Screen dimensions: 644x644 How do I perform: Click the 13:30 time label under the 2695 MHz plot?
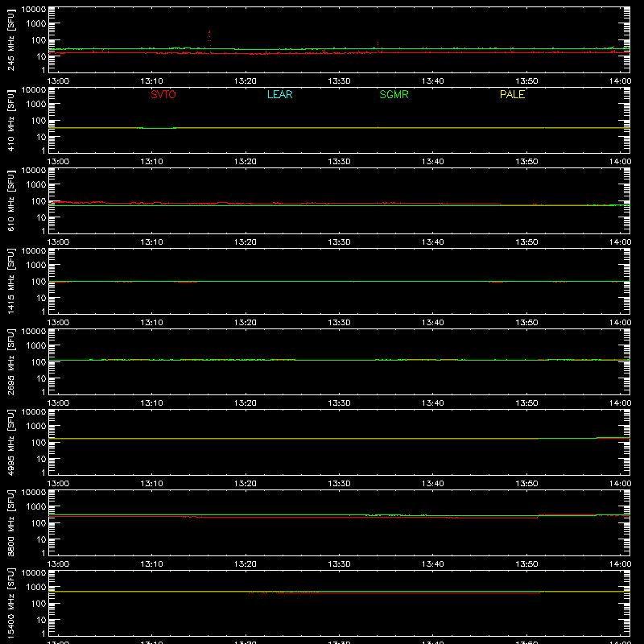(339, 403)
